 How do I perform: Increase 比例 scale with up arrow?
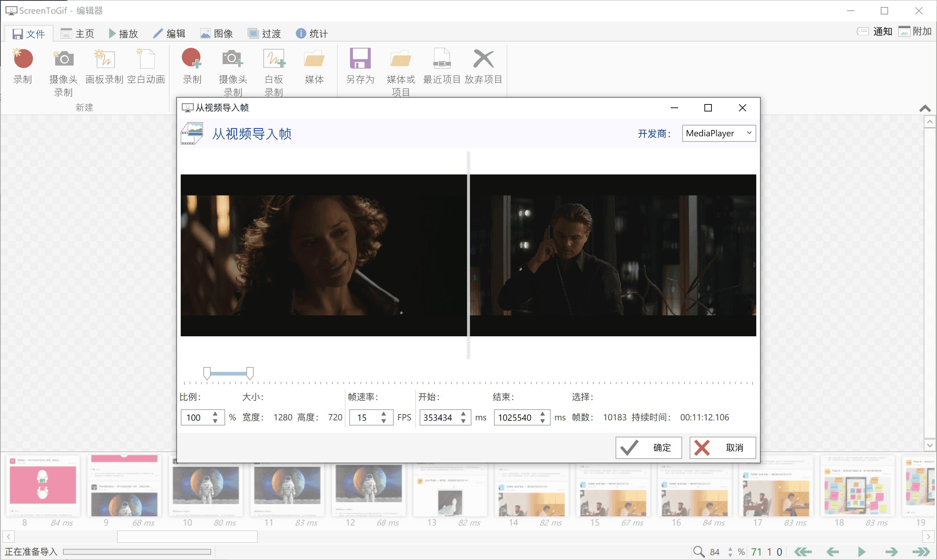(215, 414)
